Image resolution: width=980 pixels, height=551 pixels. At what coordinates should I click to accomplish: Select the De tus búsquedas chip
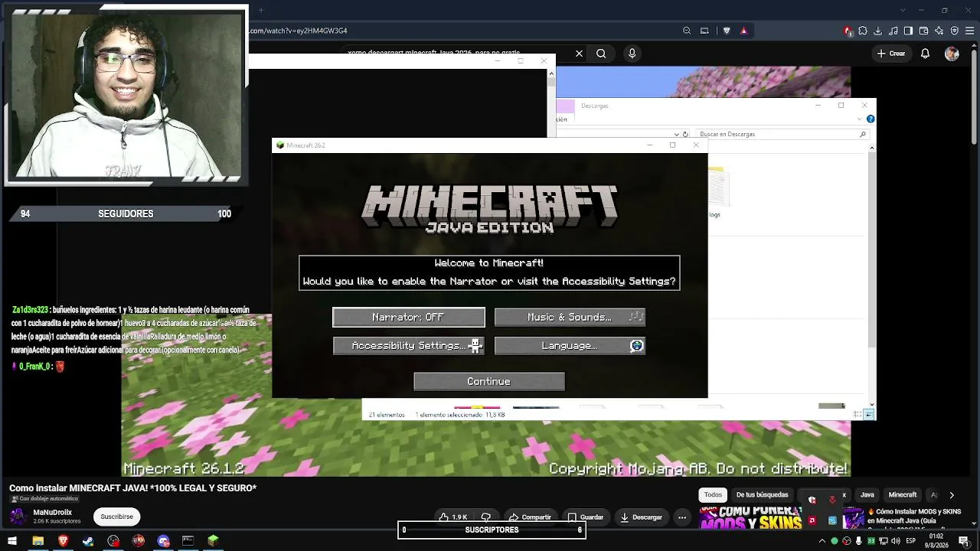(762, 495)
